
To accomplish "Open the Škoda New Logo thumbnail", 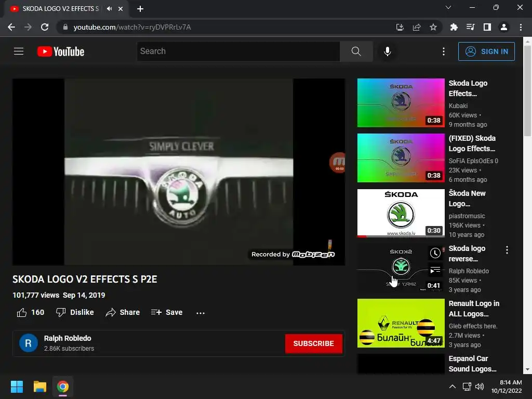I will point(401,213).
